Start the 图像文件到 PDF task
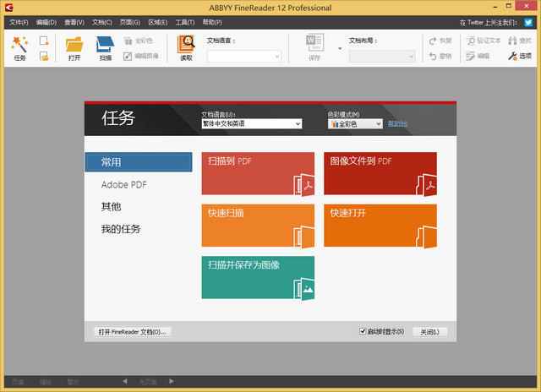541x392 pixels. click(380, 174)
